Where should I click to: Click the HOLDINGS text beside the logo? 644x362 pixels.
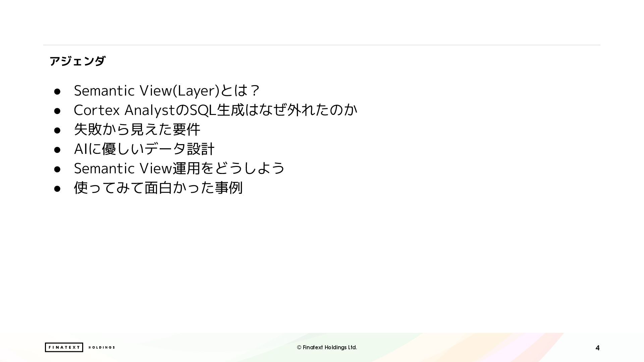click(102, 347)
